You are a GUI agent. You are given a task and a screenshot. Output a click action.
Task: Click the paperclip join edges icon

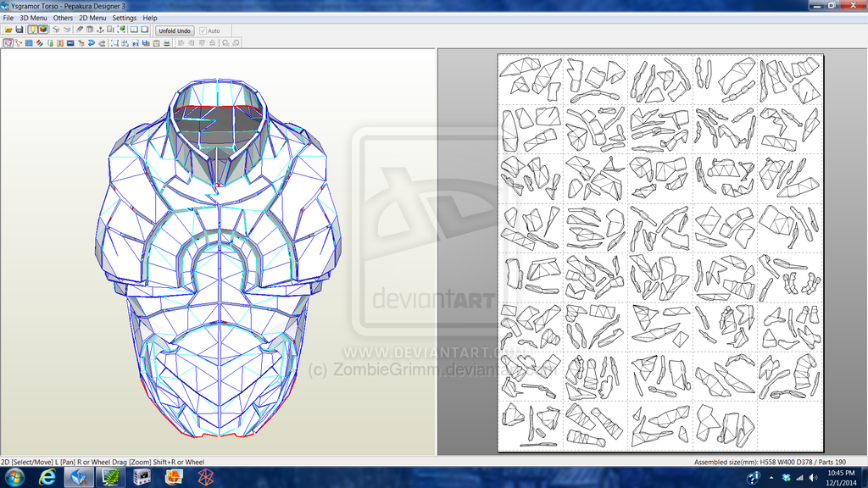(x=80, y=30)
